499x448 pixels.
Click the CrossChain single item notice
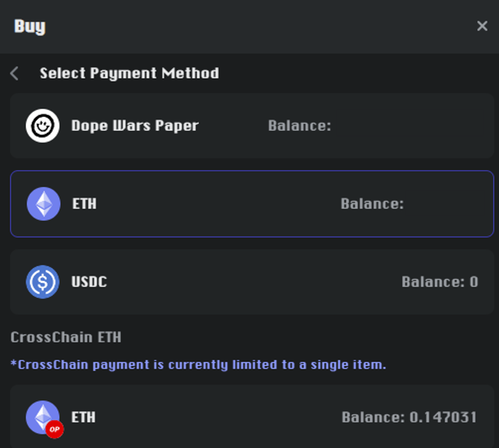pos(198,365)
